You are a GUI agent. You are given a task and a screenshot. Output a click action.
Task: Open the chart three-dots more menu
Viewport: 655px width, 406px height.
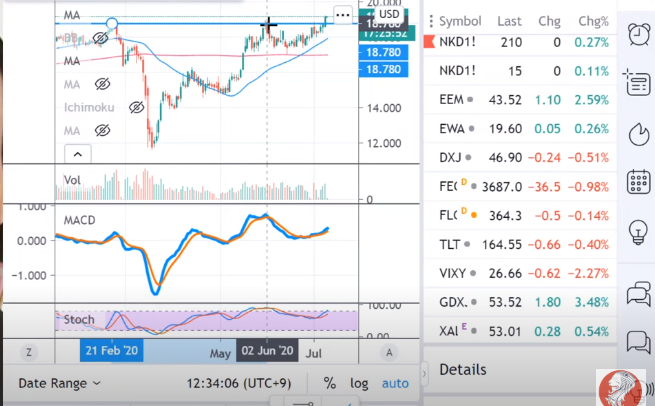[343, 15]
